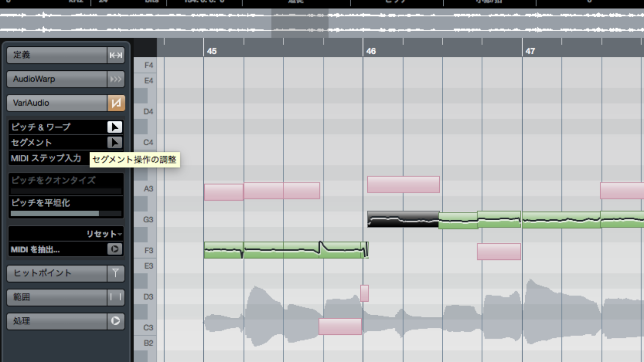This screenshot has height=362, width=644.
Task: Activate the セグメント arrow tool
Action: 115,142
